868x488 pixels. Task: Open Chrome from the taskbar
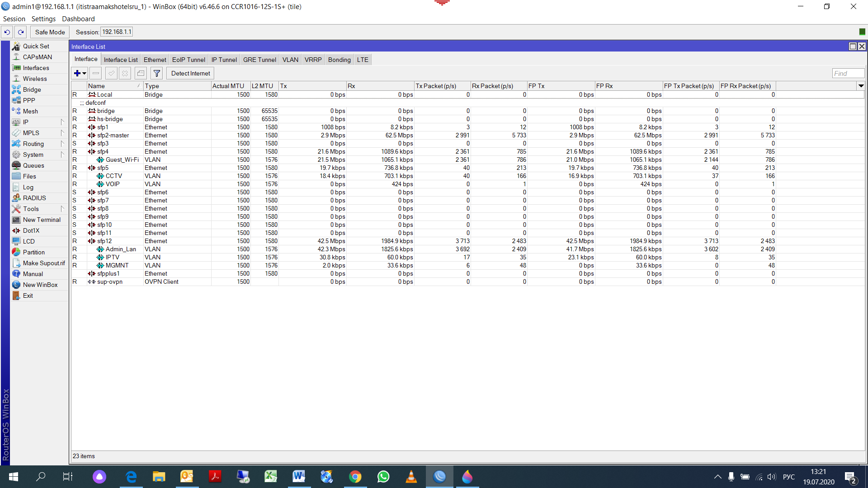pos(355,477)
